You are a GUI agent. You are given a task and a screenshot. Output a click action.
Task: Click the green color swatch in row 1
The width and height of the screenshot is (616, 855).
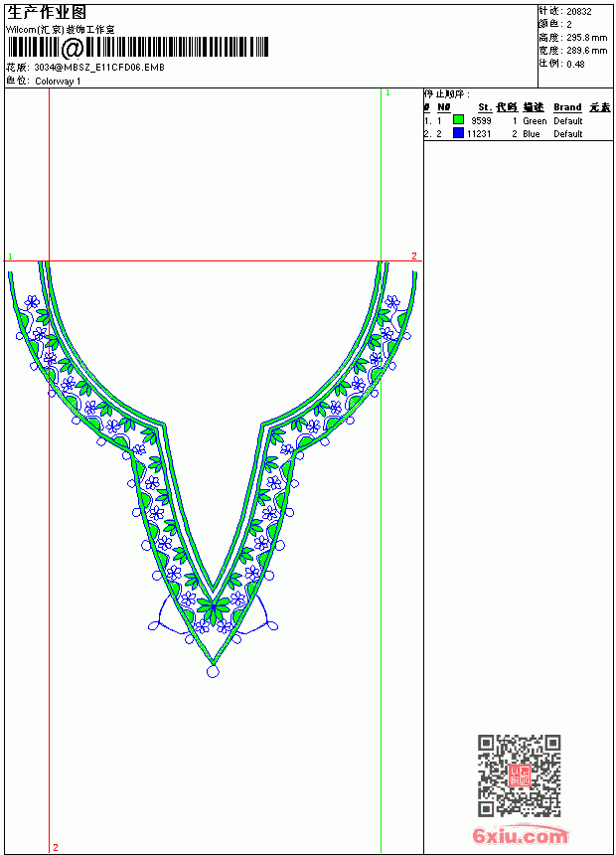pos(458,120)
